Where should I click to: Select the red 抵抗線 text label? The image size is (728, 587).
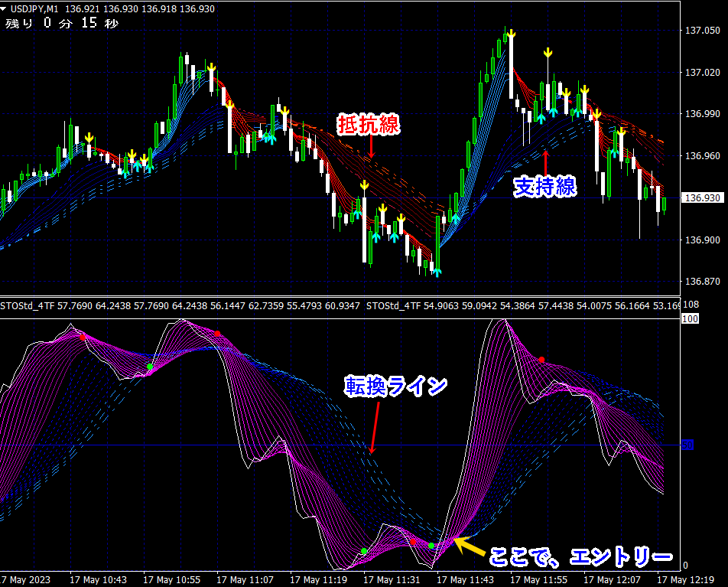coord(369,124)
